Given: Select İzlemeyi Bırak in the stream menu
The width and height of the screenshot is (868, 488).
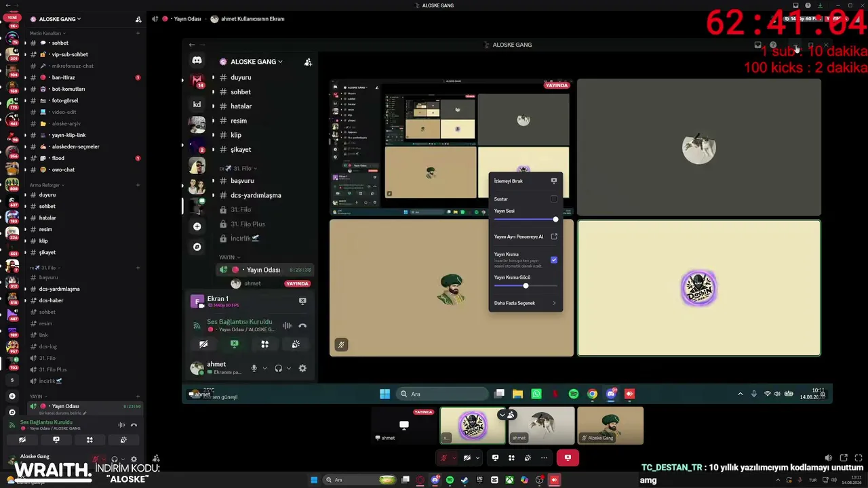Looking at the screenshot, I should point(526,181).
